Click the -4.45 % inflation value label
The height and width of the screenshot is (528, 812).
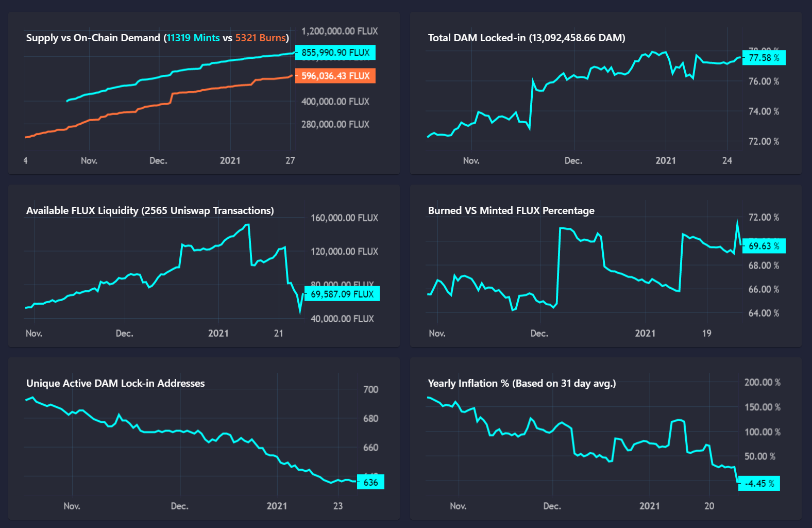(759, 483)
